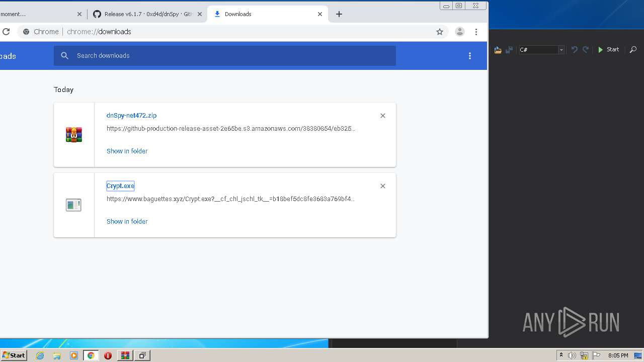Select the Chrome taskbar button

91,355
